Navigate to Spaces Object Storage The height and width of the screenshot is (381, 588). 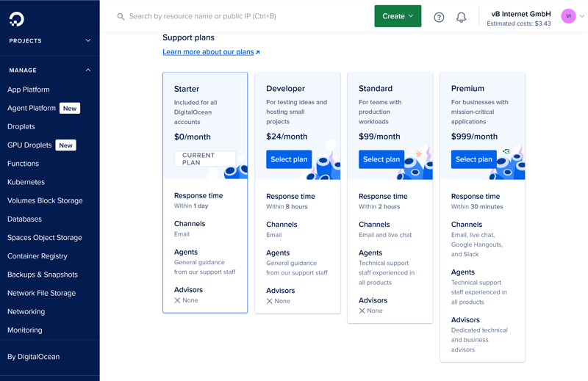click(x=45, y=238)
